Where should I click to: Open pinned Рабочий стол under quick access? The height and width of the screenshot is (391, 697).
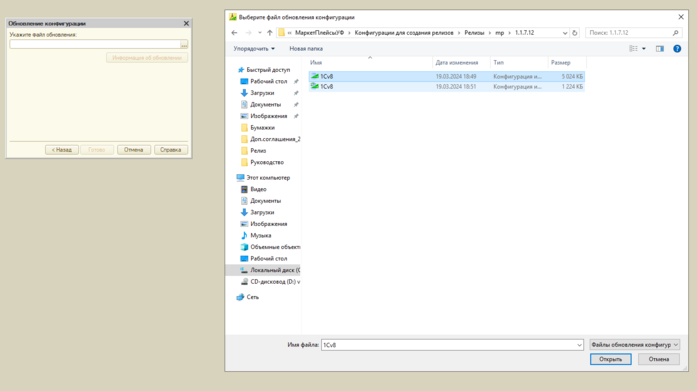268,81
